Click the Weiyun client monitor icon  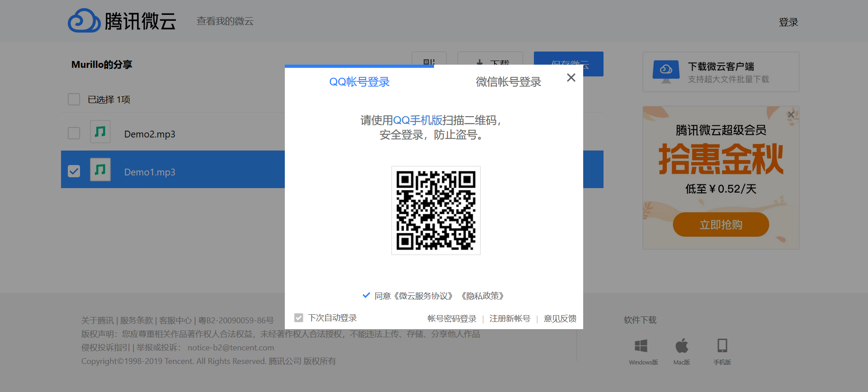pyautogui.click(x=666, y=72)
